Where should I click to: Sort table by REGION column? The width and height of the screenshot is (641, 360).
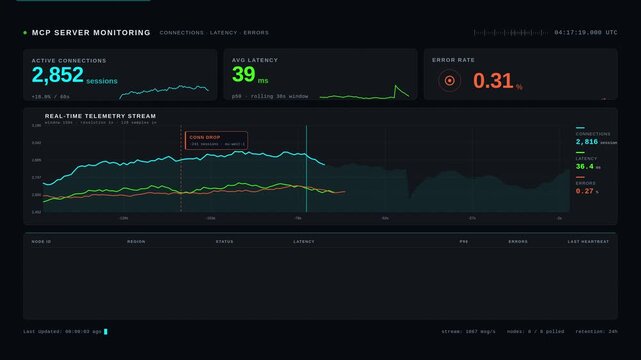(x=136, y=242)
